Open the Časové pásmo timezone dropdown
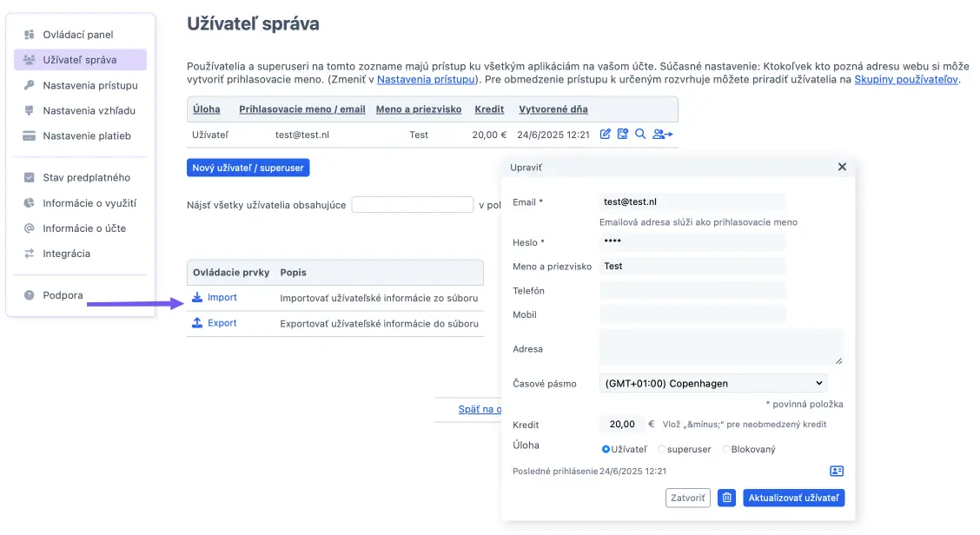 click(712, 383)
